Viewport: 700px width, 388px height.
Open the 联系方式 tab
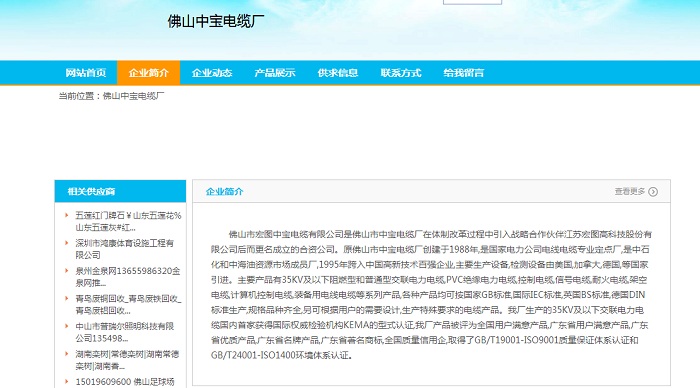pyautogui.click(x=400, y=73)
